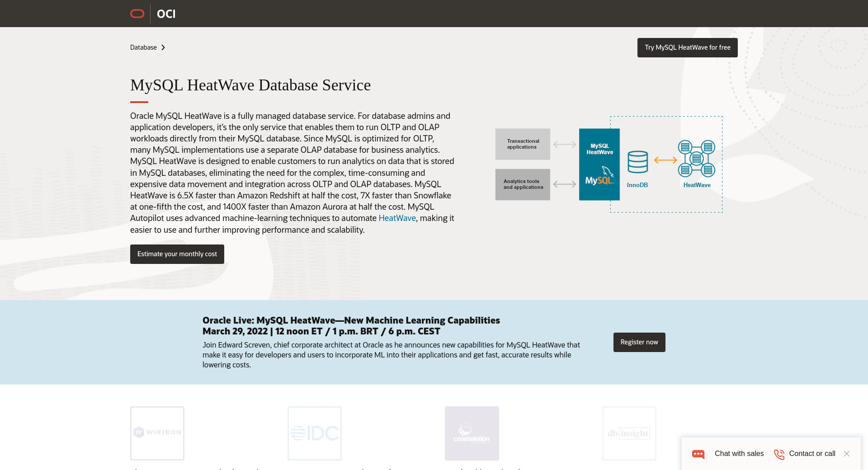Screen dimensions: 868x470
Task: Click Estimate your monthly cost button
Action: [x=177, y=254]
